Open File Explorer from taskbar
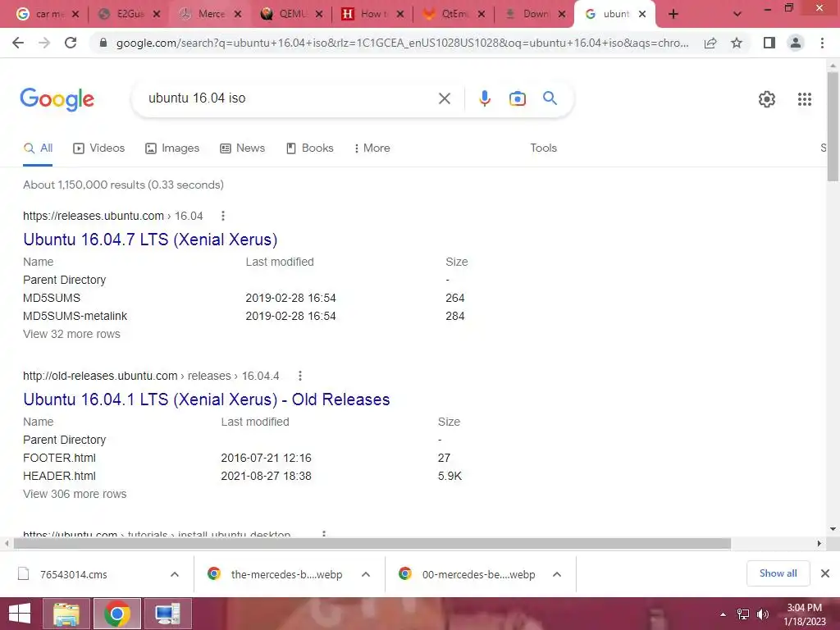Viewport: 840px width, 630px height. [66, 614]
